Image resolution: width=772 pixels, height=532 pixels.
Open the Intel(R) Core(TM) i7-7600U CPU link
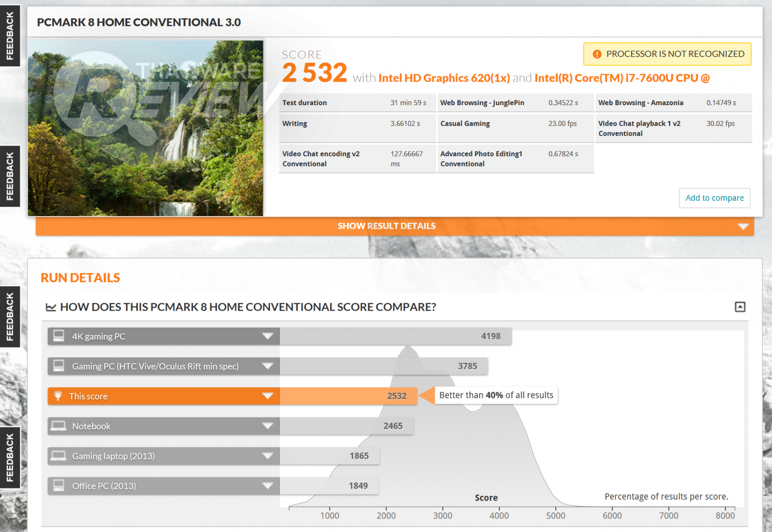pyautogui.click(x=622, y=78)
